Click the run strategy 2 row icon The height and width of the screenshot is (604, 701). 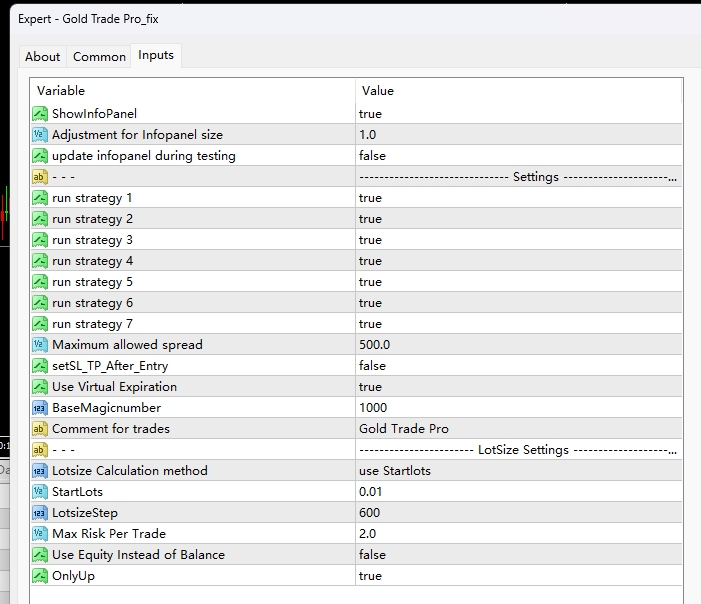(40, 219)
